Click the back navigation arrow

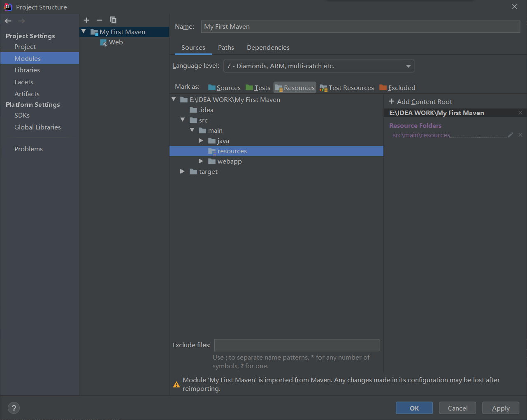click(8, 21)
